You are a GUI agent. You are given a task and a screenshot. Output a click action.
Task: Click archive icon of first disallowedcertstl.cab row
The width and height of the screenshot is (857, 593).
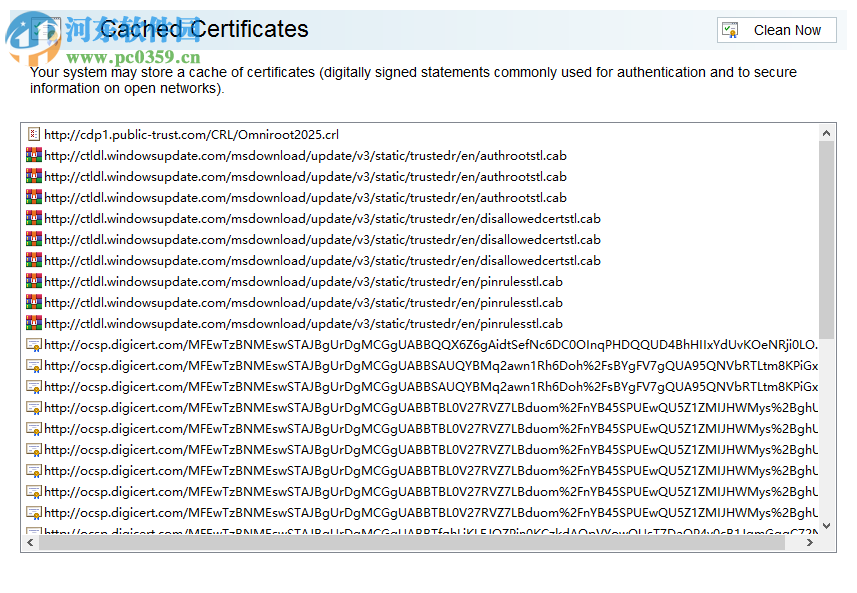tap(34, 218)
